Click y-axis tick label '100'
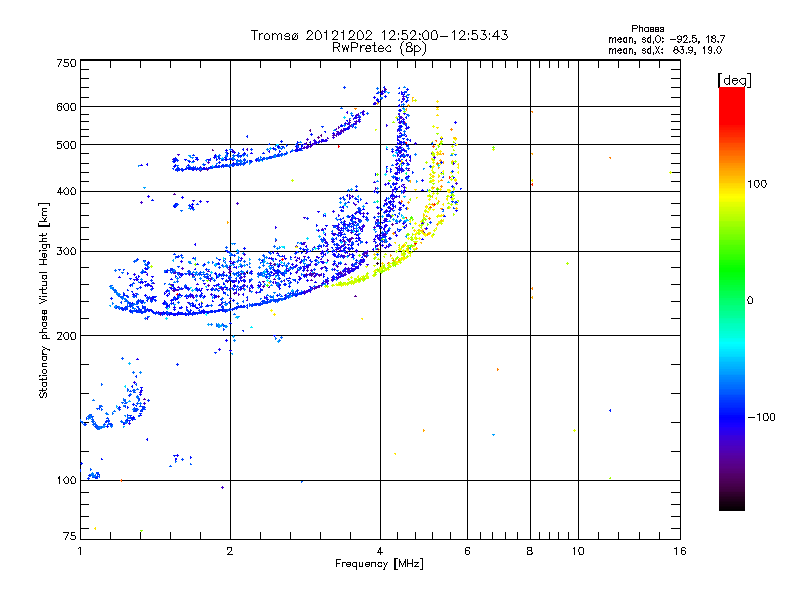The image size is (800, 600). point(66,481)
